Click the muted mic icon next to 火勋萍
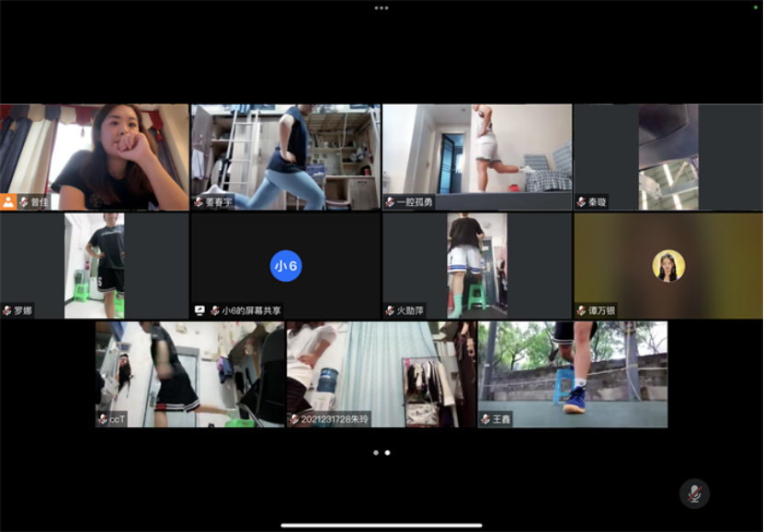 point(390,311)
